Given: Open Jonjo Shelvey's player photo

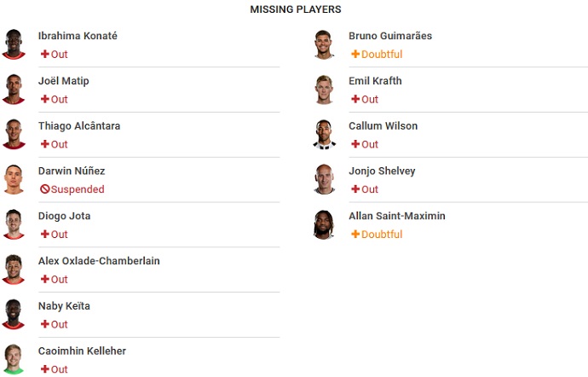Looking at the screenshot, I should tap(324, 179).
